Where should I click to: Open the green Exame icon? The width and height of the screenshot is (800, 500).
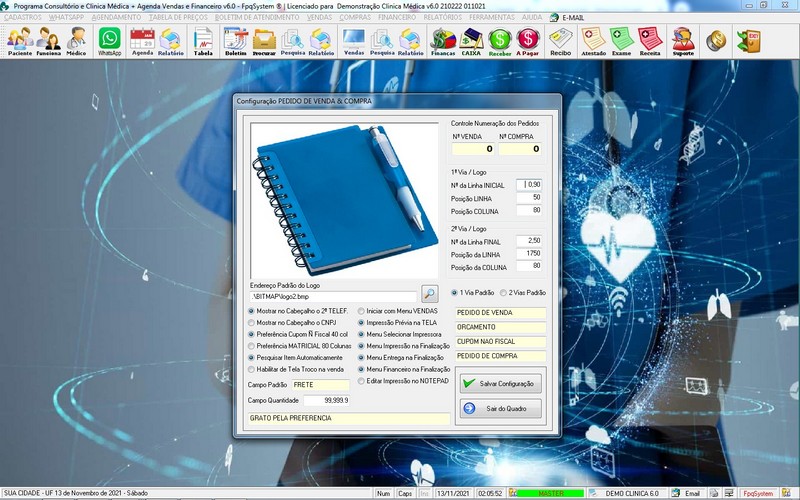click(x=621, y=41)
